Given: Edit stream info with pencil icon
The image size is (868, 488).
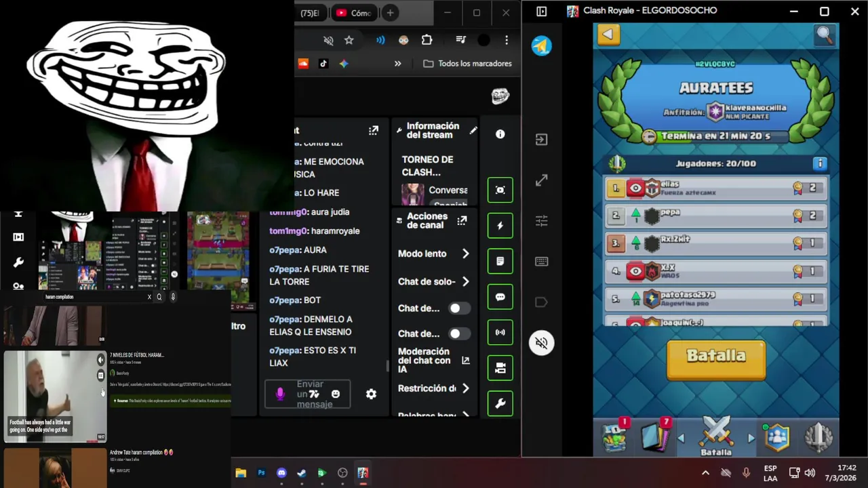Looking at the screenshot, I should (473, 130).
